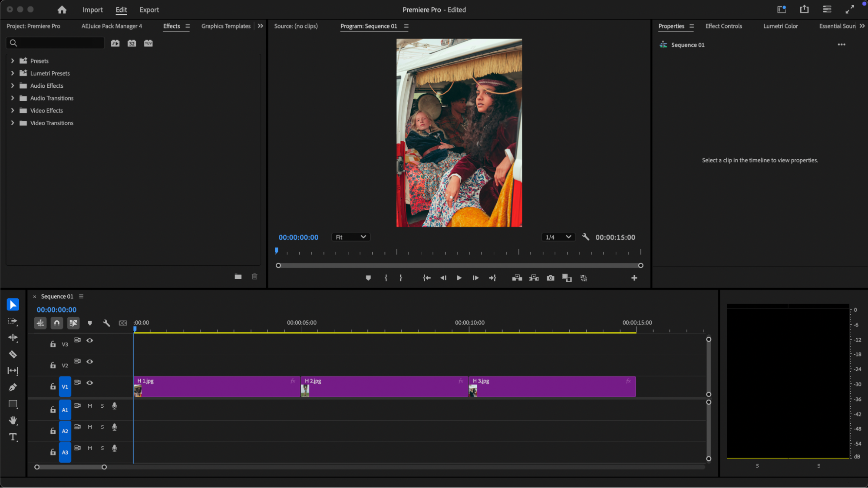
Task: Click Export Frame camera icon
Action: pos(550,278)
